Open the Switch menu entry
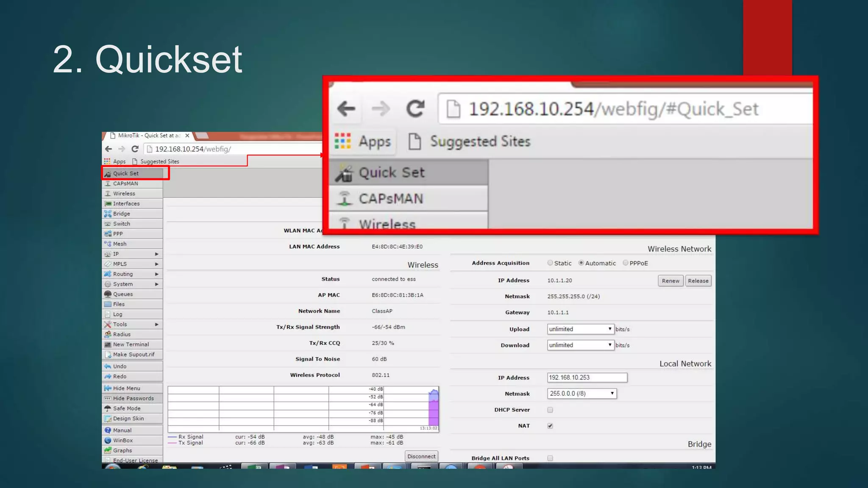The height and width of the screenshot is (488, 868). click(132, 224)
